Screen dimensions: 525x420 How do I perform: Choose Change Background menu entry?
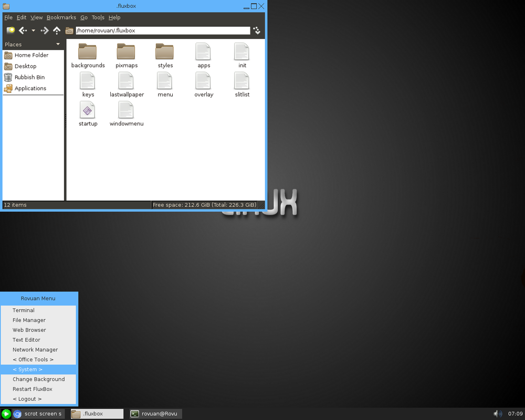coord(38,380)
